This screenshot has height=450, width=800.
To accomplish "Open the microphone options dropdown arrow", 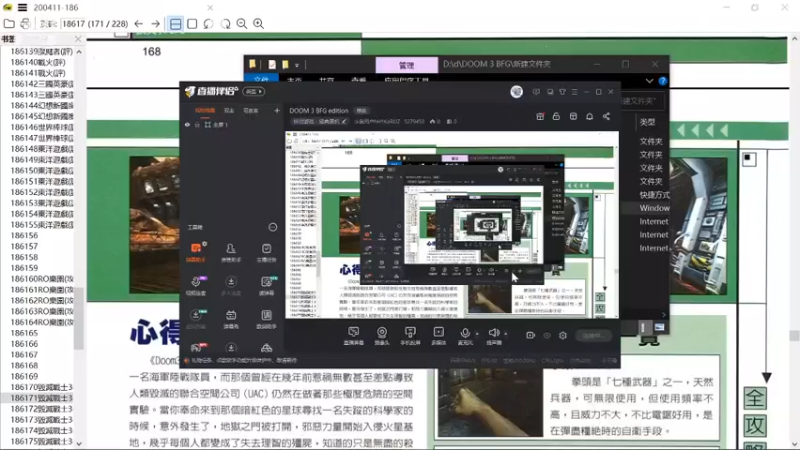I will [x=477, y=334].
